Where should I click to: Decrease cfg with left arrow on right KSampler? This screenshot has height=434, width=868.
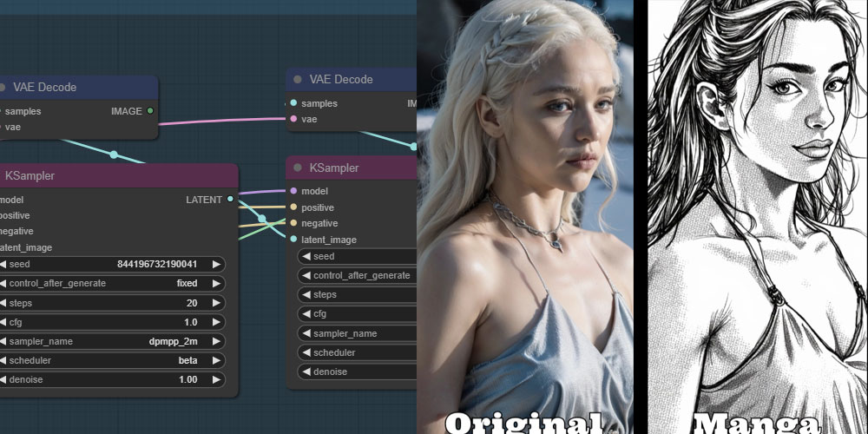[x=306, y=314]
